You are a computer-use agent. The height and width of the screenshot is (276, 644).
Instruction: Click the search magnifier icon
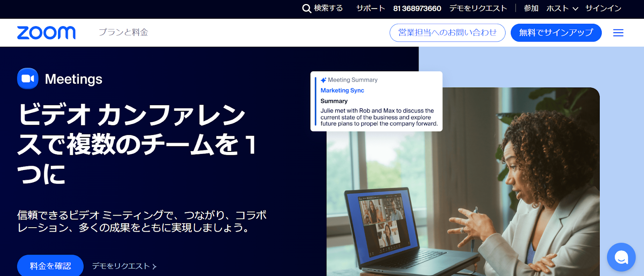click(307, 8)
